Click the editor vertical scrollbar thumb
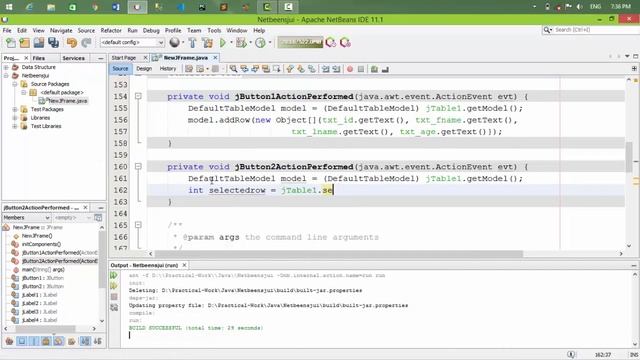Viewport: 640px width, 360px height. click(x=629, y=157)
